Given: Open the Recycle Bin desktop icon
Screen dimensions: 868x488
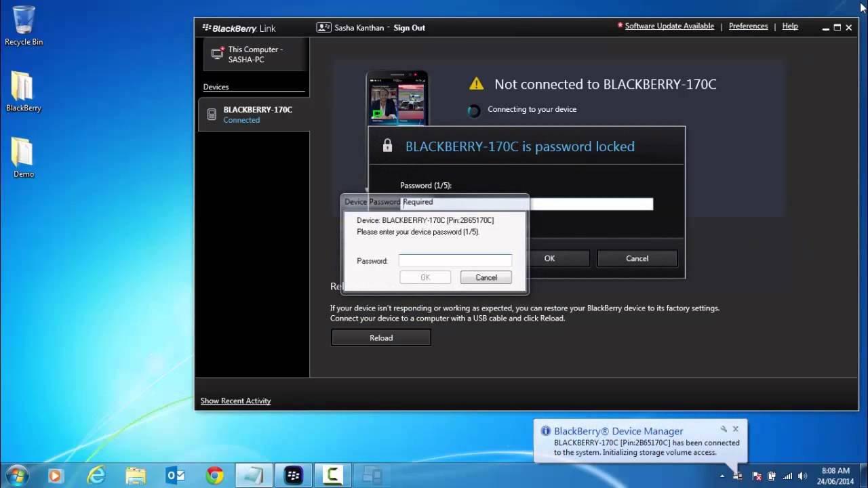Looking at the screenshot, I should point(24,26).
